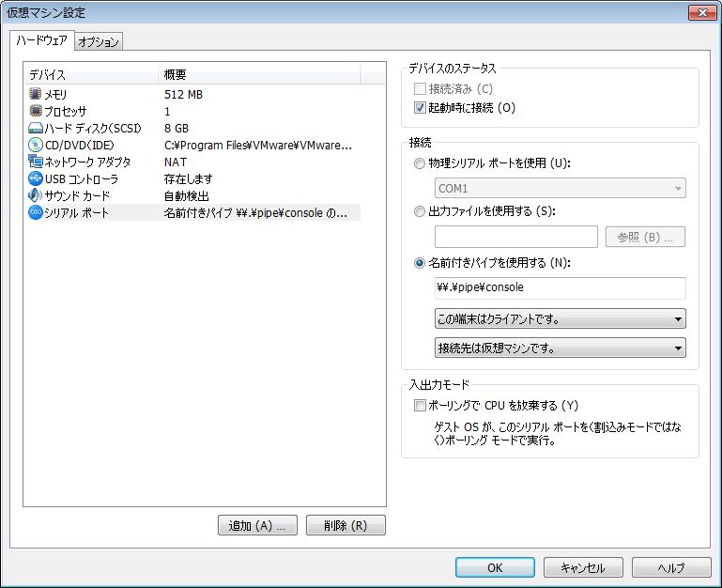Click the disabled 接続済み checkbox
Viewport: 722px width, 588px height.
pos(420,88)
